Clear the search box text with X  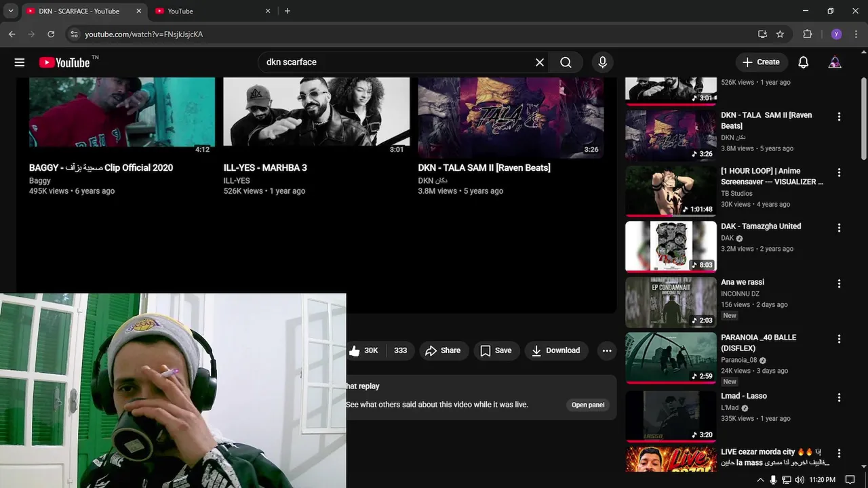pyautogui.click(x=540, y=62)
